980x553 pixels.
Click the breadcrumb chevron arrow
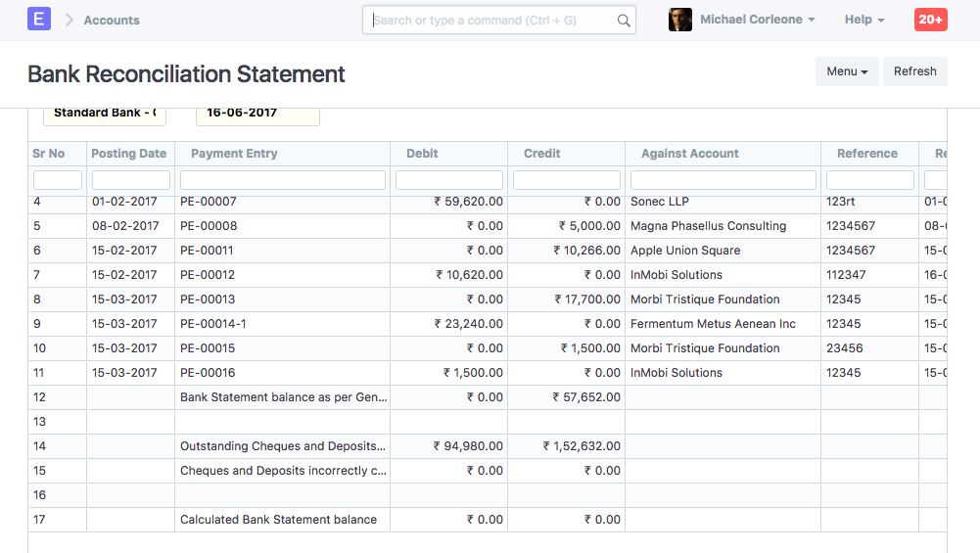coord(70,20)
